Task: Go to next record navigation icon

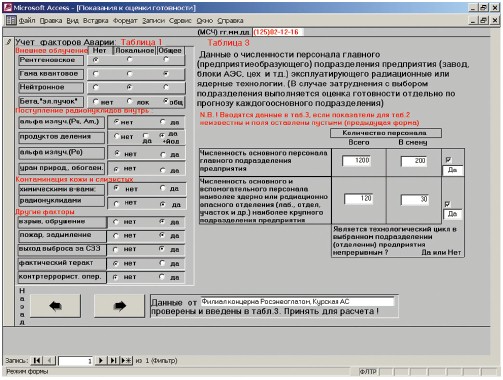Action: click(101, 360)
